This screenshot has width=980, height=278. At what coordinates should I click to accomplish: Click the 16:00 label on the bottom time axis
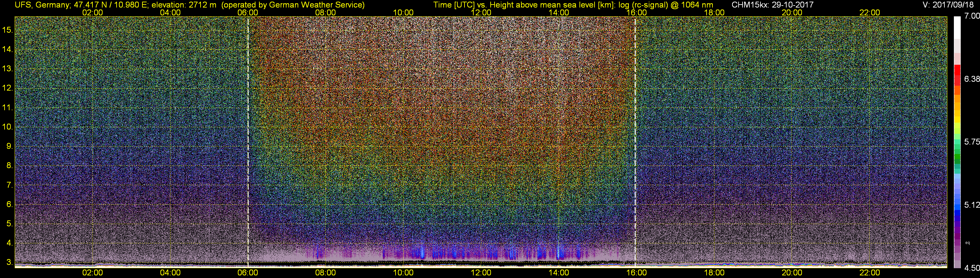636,273
